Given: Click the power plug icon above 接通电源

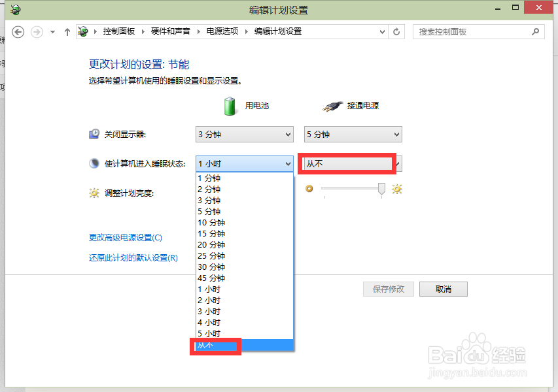Looking at the screenshot, I should pos(332,105).
